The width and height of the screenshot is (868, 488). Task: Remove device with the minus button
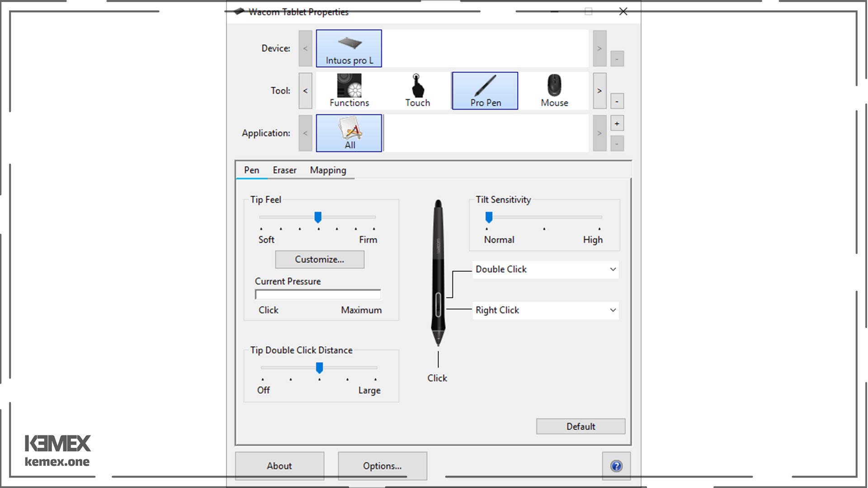click(x=617, y=59)
